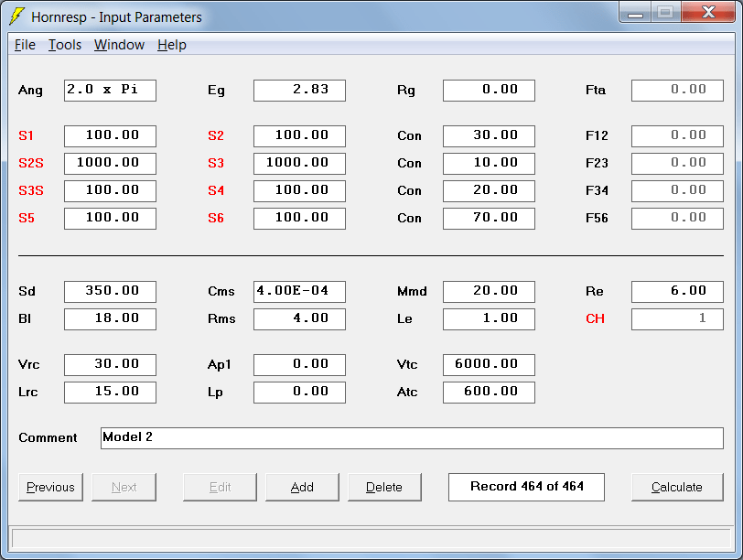Select the S5 area field

pos(110,219)
